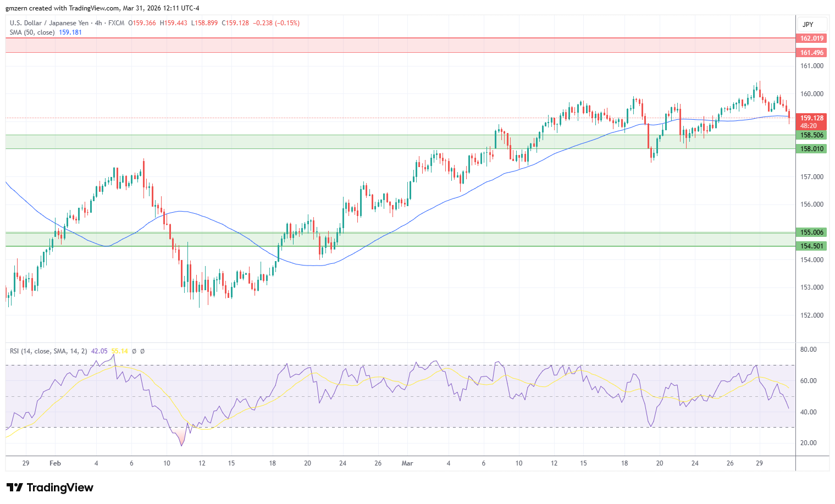Click the 155.006 support price label
This screenshot has height=504, width=835.
[x=811, y=232]
